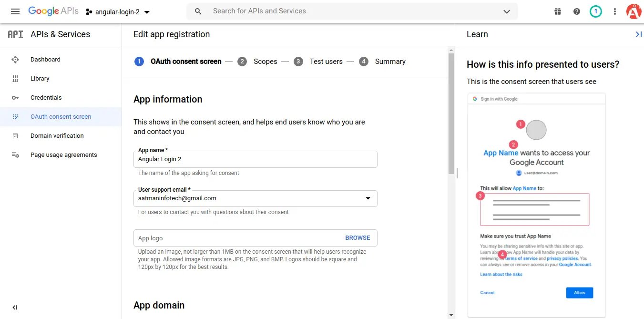Screen dimensions: 644x319
Task: Select Domain verification in sidebar
Action: (57, 136)
